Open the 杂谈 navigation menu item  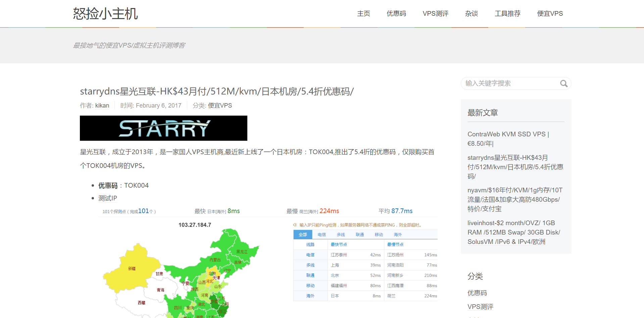472,13
